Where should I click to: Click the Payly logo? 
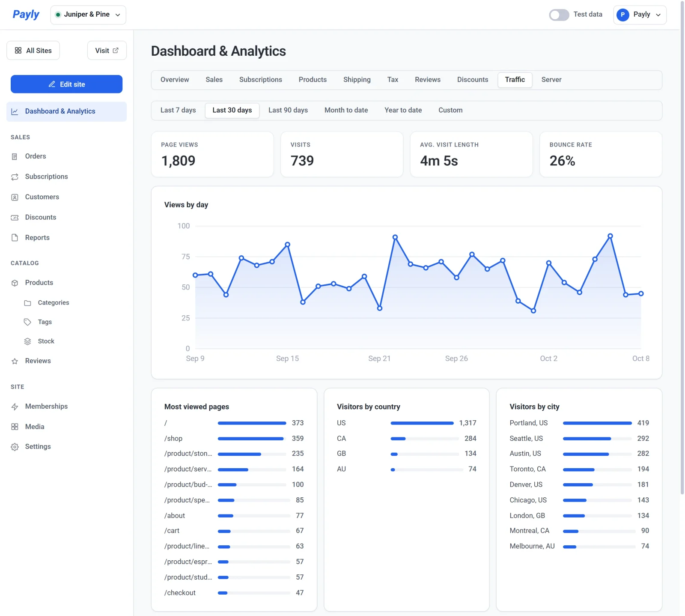point(26,15)
